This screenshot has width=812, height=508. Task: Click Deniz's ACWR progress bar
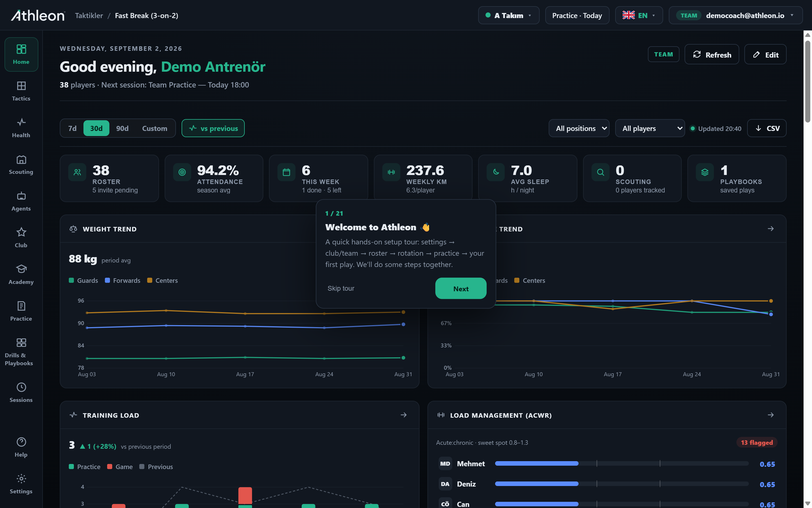(622, 484)
